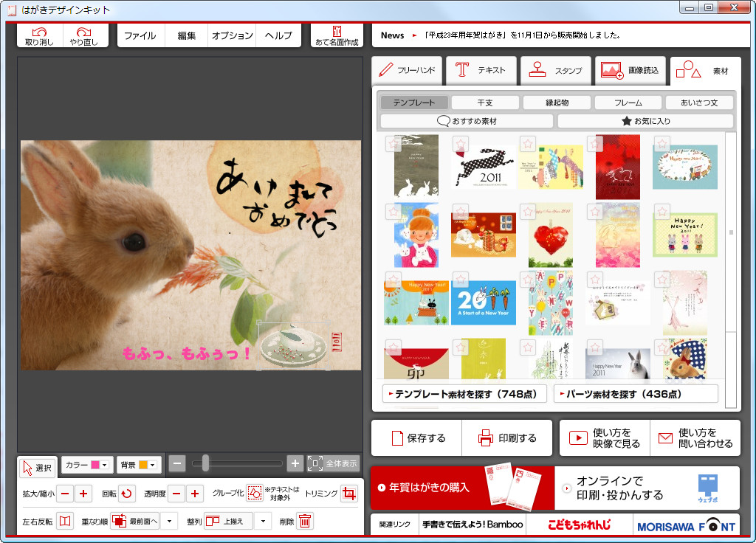The height and width of the screenshot is (543, 756).
Task: Click the 全体表示 fit-to-view icon
Action: click(333, 463)
